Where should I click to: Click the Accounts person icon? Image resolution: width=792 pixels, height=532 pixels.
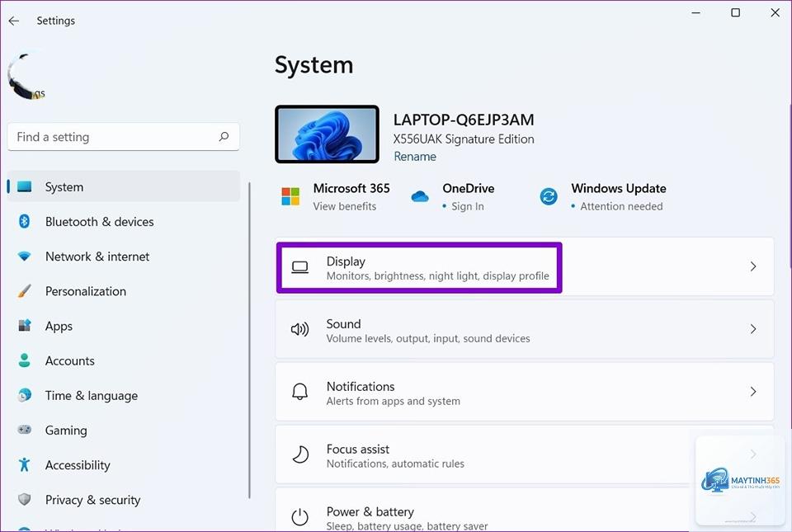point(24,360)
